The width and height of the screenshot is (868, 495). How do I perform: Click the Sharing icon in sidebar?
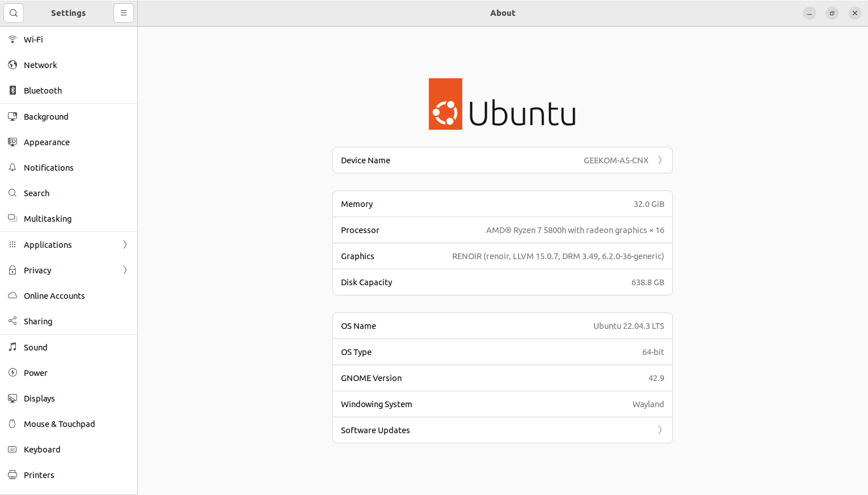tap(12, 321)
